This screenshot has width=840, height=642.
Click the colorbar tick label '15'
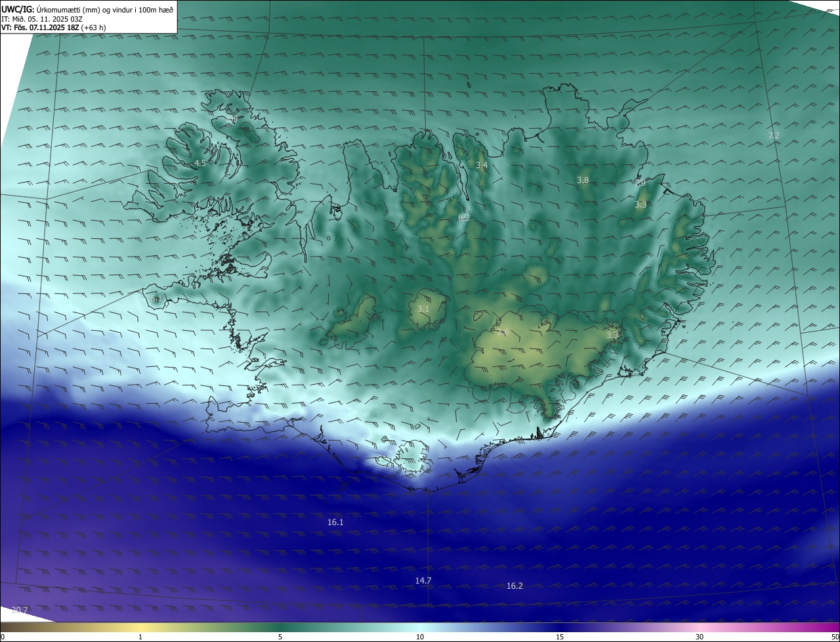(560, 637)
